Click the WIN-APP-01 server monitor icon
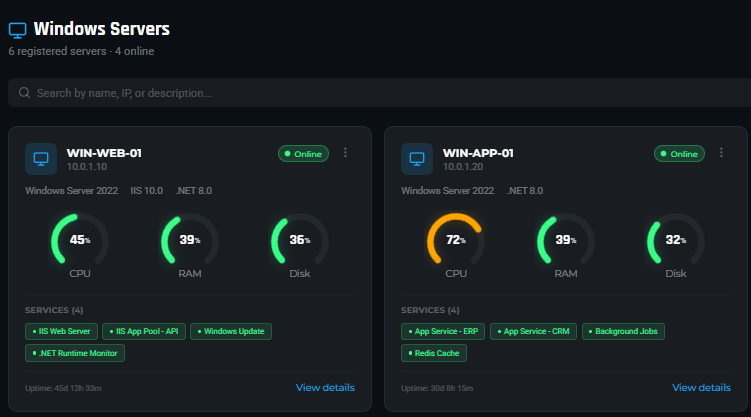Image resolution: width=751 pixels, height=417 pixels. pyautogui.click(x=417, y=159)
